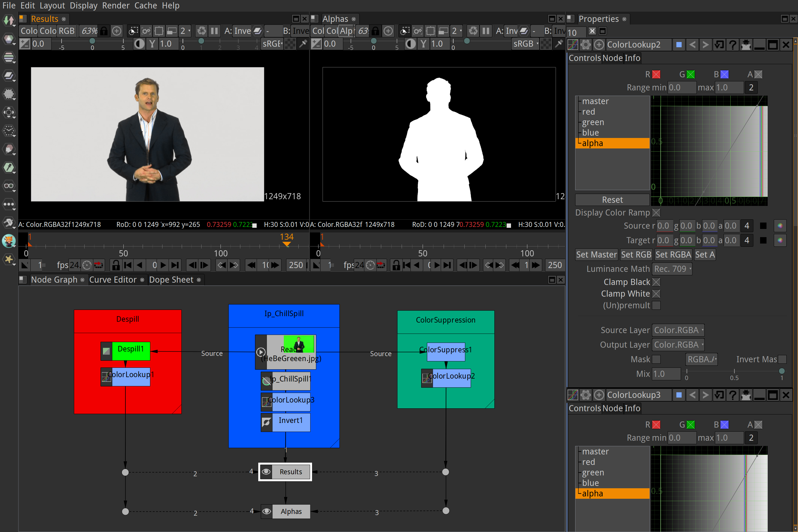Viewport: 798px width, 532px height.
Task: Click the zoom lock icon in Results viewer
Action: [104, 31]
